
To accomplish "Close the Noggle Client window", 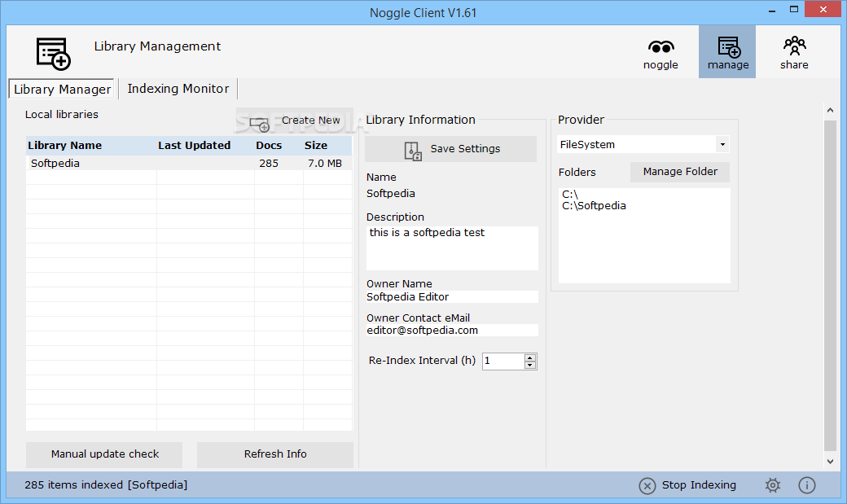I will 823,9.
